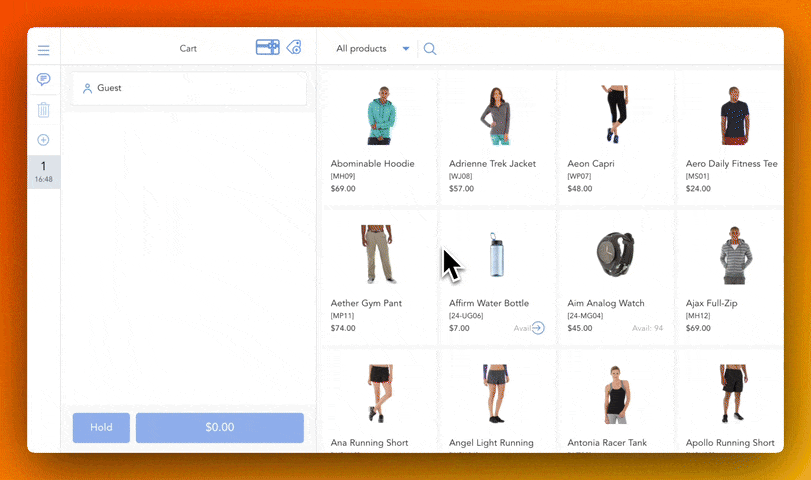
Task: Select the Aeon Capri product
Action: (x=615, y=135)
